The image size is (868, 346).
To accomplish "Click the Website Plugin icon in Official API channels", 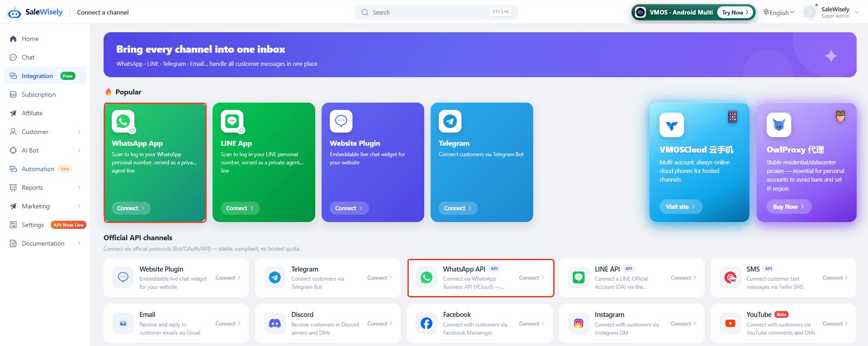I will click(123, 277).
